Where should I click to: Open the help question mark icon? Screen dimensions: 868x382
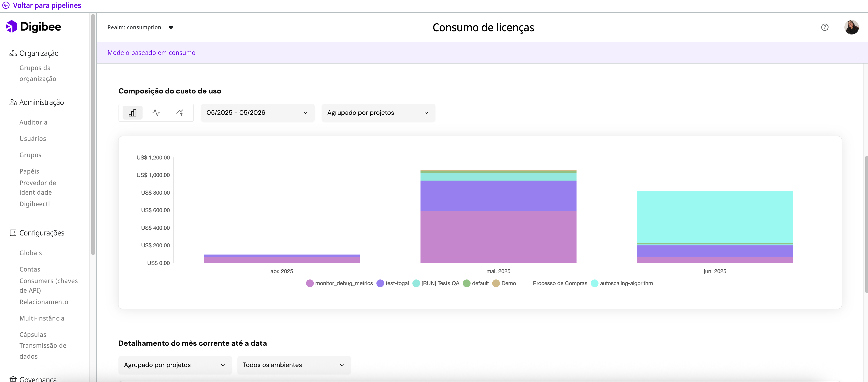[x=825, y=27]
